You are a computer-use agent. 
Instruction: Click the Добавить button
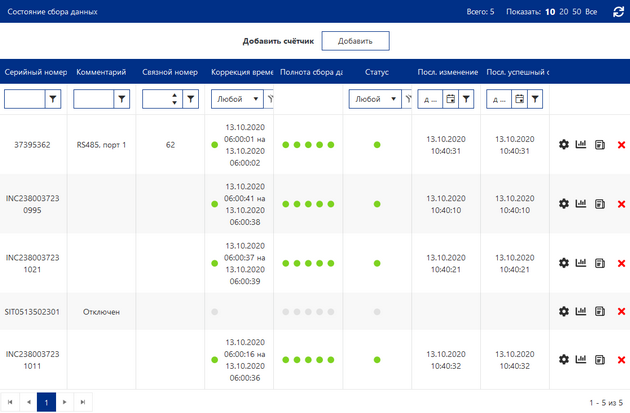(x=355, y=41)
